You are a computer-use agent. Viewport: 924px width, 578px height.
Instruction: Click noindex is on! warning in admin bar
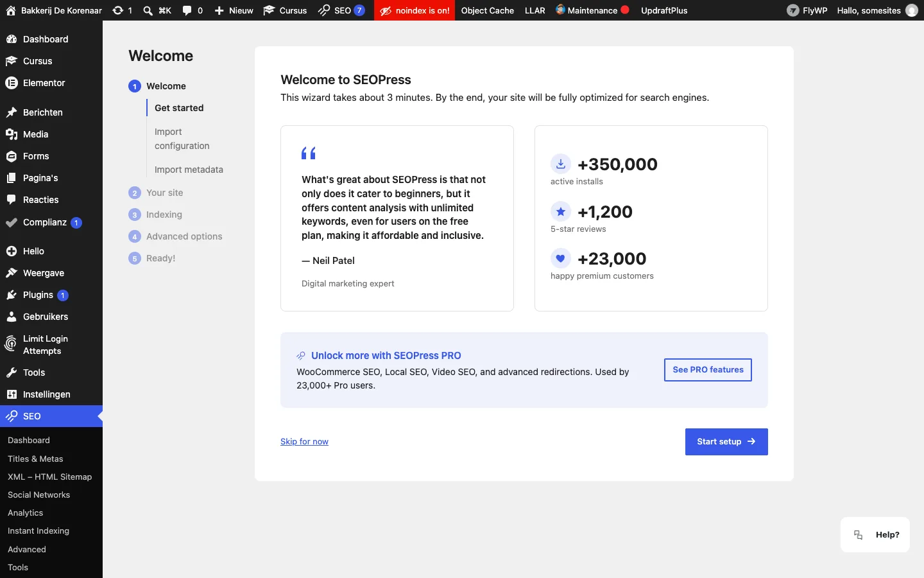point(415,10)
